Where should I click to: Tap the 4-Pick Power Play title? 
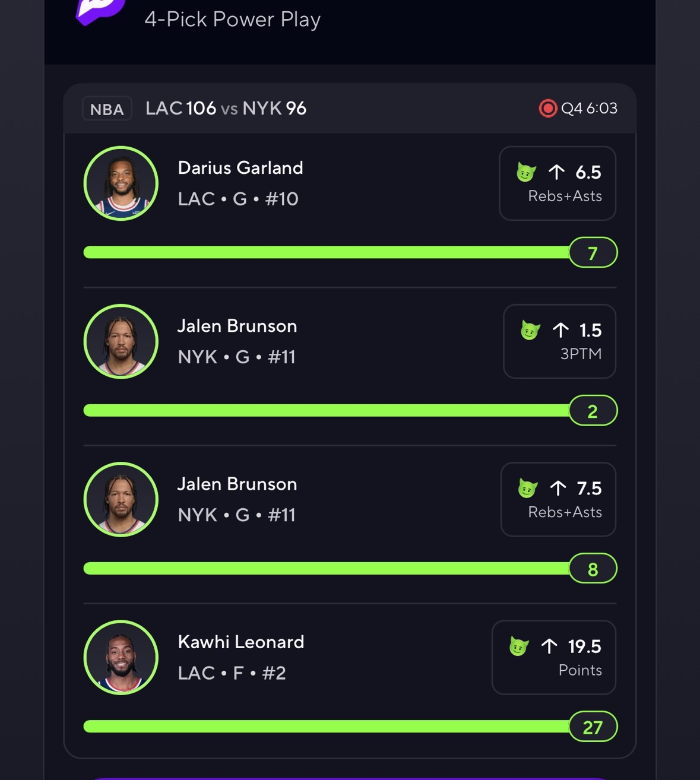point(232,20)
